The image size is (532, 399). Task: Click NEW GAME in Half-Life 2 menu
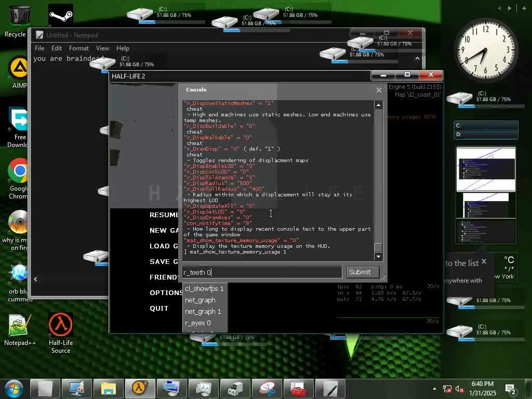(x=164, y=230)
